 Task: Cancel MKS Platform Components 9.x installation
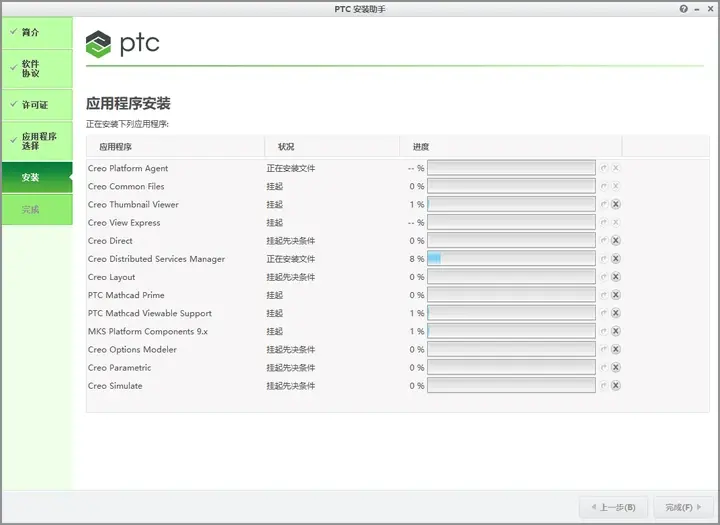tap(616, 331)
